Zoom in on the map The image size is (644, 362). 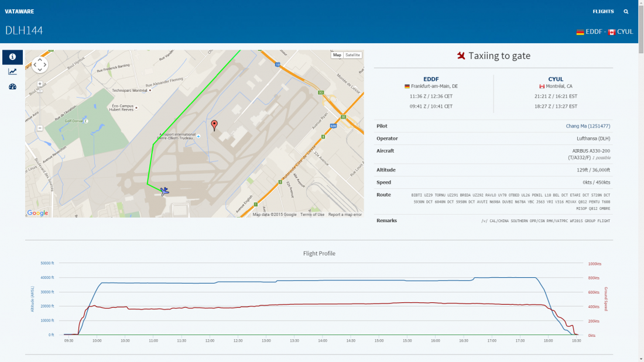(x=40, y=84)
